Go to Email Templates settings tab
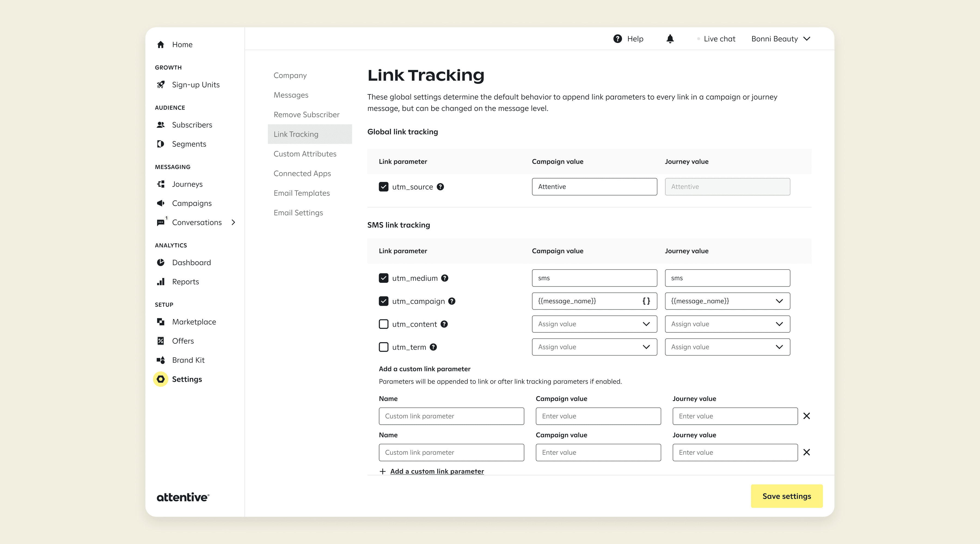The height and width of the screenshot is (544, 980). [x=301, y=193]
